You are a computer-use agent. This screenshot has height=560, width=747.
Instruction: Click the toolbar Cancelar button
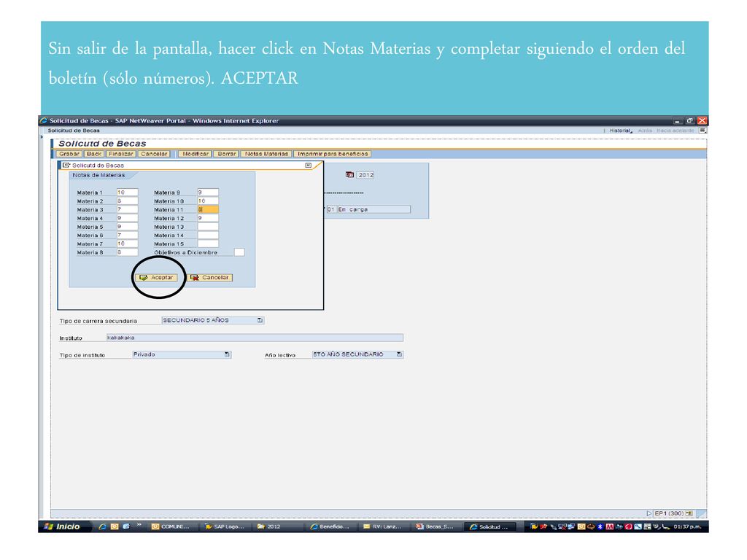tap(154, 154)
